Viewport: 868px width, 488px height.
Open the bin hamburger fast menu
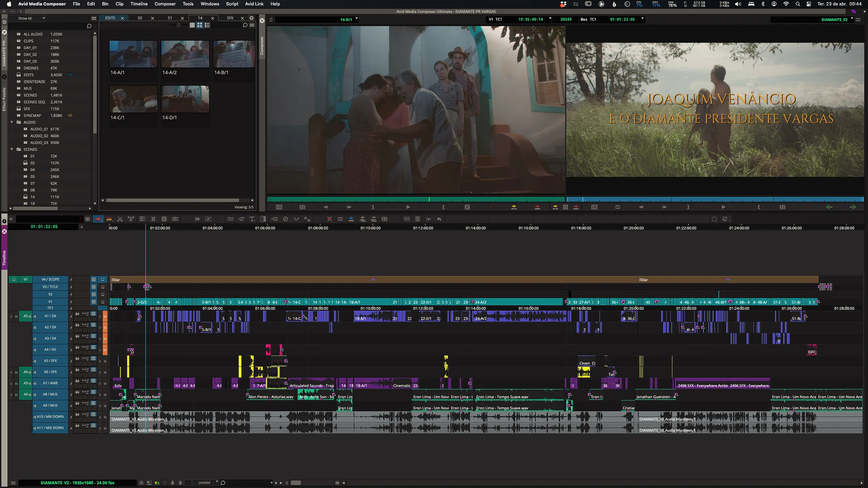pos(252,25)
